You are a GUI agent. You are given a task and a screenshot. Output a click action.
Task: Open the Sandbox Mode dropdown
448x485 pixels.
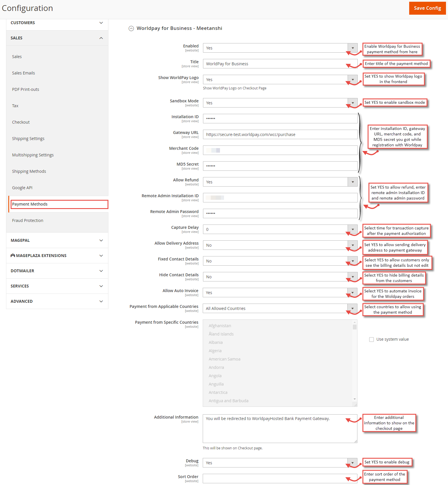pyautogui.click(x=280, y=103)
